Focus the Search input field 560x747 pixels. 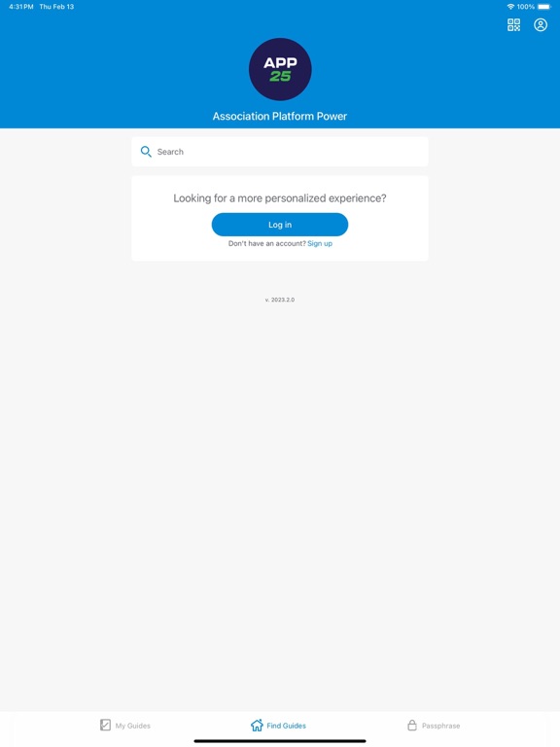[x=280, y=152]
